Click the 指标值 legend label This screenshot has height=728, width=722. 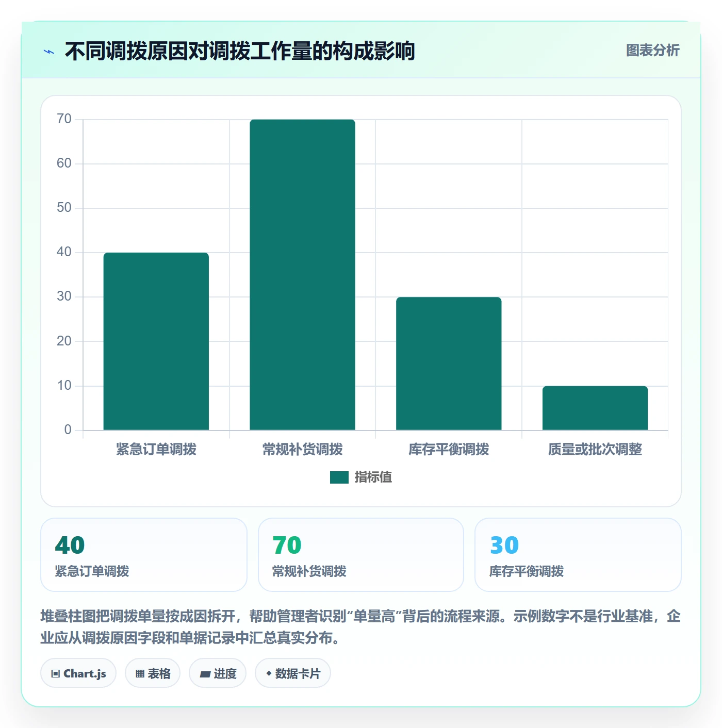373,477
